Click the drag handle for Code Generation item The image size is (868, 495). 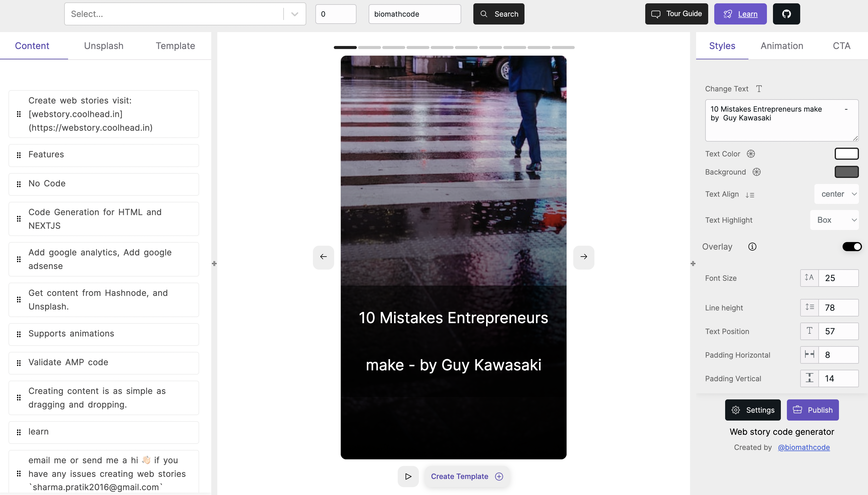coord(19,218)
